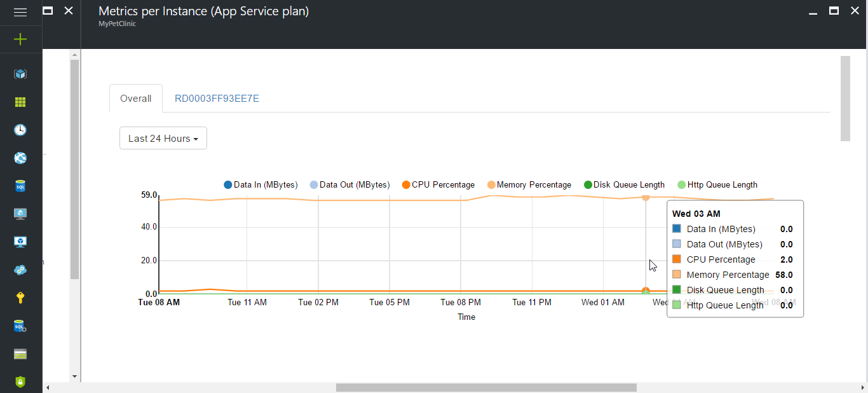Click the 'Tue 11 AM' axis label
The width and height of the screenshot is (868, 393).
[x=247, y=303]
